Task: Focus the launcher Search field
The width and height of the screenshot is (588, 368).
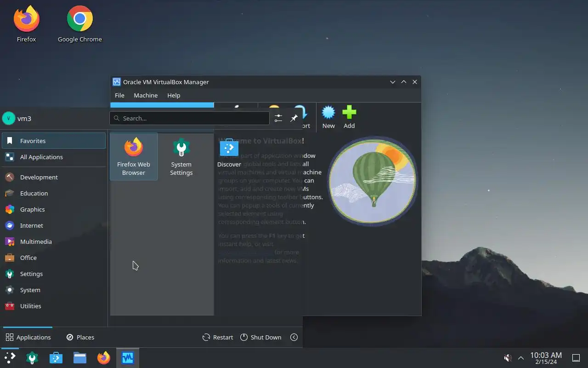Action: 189,118
